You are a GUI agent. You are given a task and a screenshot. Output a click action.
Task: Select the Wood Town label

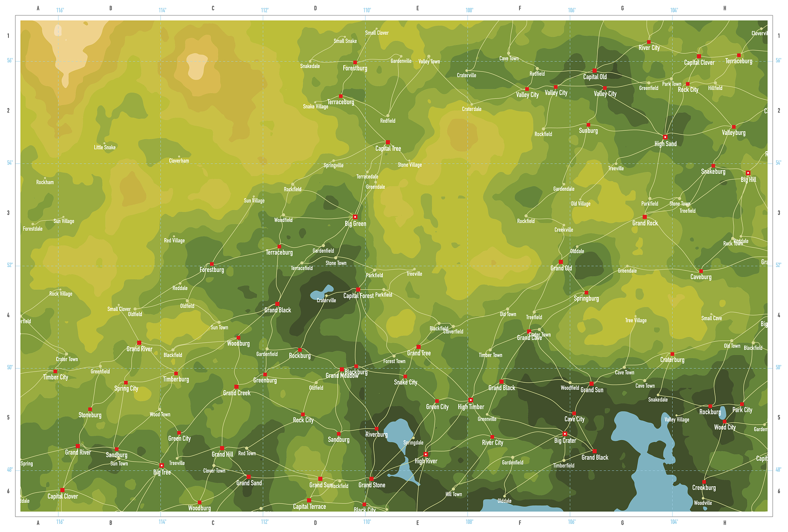(x=160, y=415)
